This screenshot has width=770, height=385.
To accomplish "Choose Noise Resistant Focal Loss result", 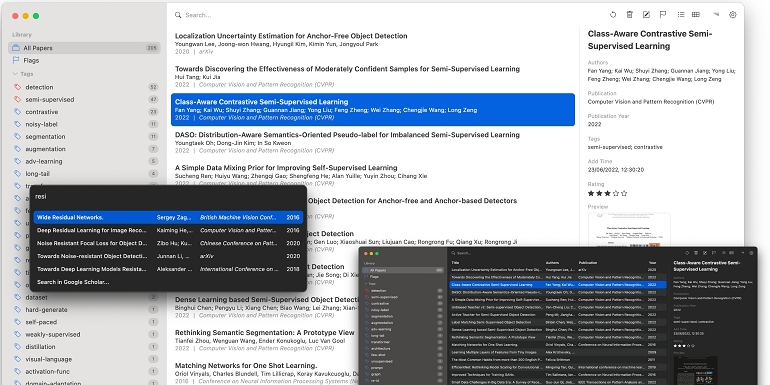I will point(168,243).
